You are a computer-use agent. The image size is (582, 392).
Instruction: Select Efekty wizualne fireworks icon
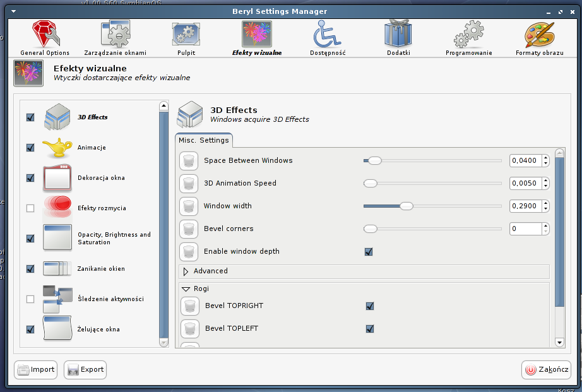coord(257,34)
